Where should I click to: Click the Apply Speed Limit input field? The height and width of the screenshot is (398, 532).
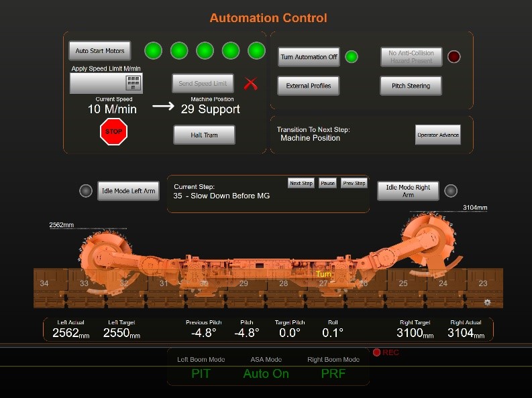[106, 83]
